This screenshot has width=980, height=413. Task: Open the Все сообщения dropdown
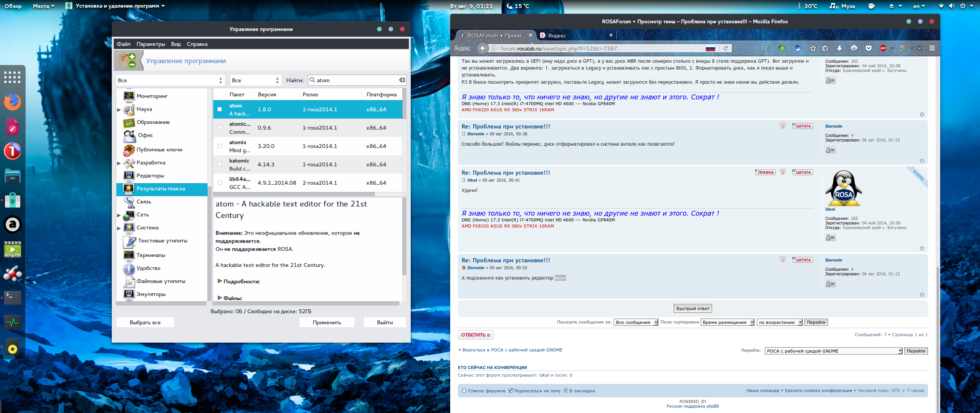(635, 322)
